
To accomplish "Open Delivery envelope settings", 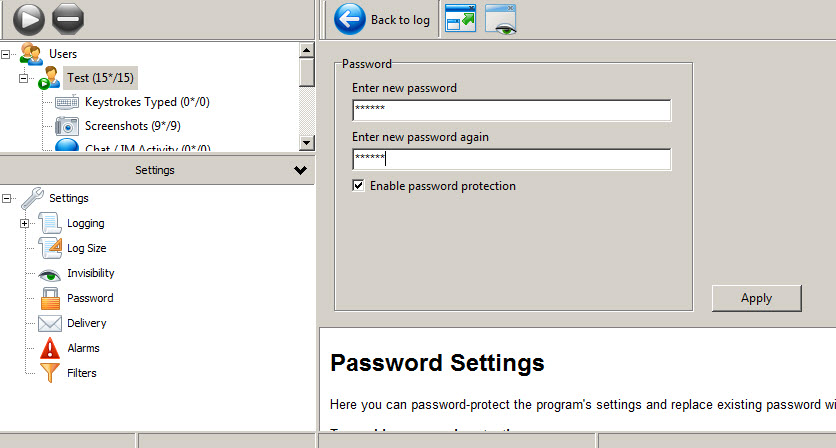I will click(x=50, y=323).
